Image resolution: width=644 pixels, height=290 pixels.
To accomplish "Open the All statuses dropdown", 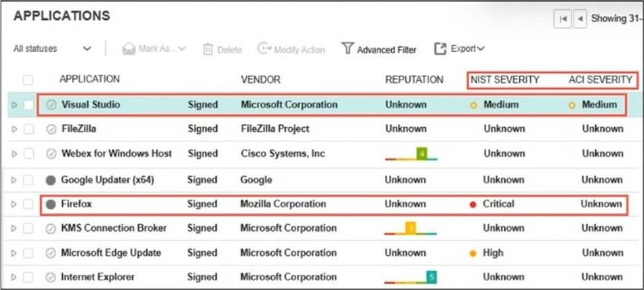I will [52, 49].
